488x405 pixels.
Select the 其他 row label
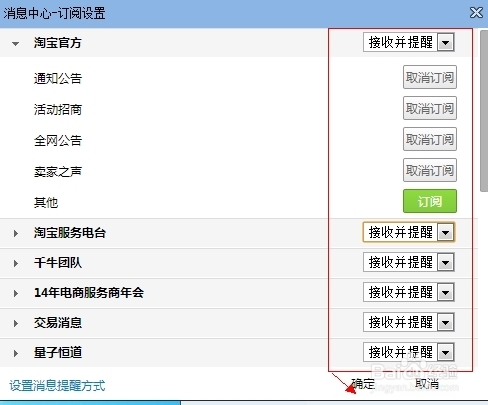[x=46, y=202]
